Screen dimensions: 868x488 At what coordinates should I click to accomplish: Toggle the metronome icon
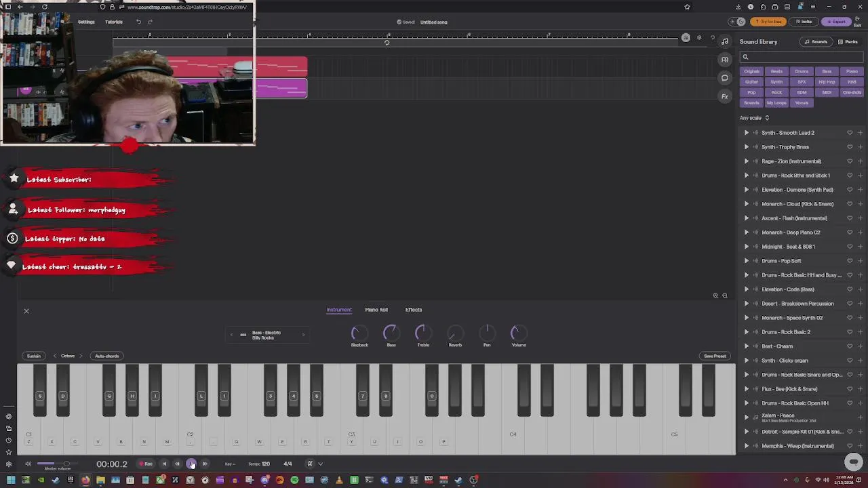(x=310, y=464)
